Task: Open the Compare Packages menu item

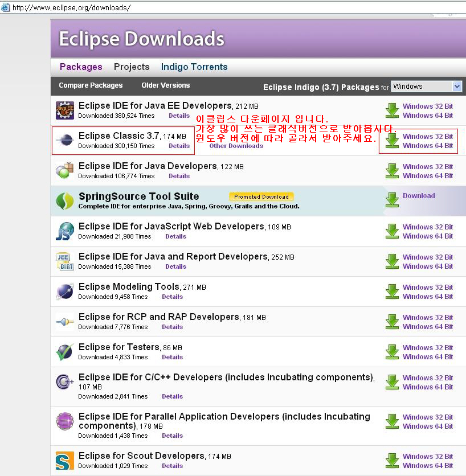Action: 91,85
